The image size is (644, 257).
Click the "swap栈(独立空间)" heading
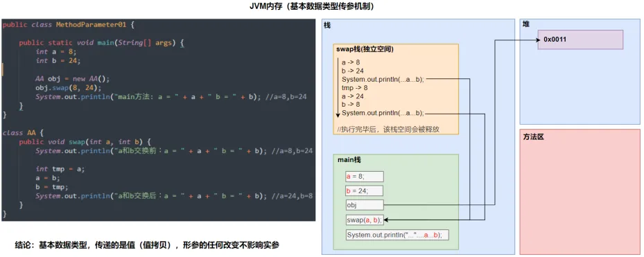point(365,49)
